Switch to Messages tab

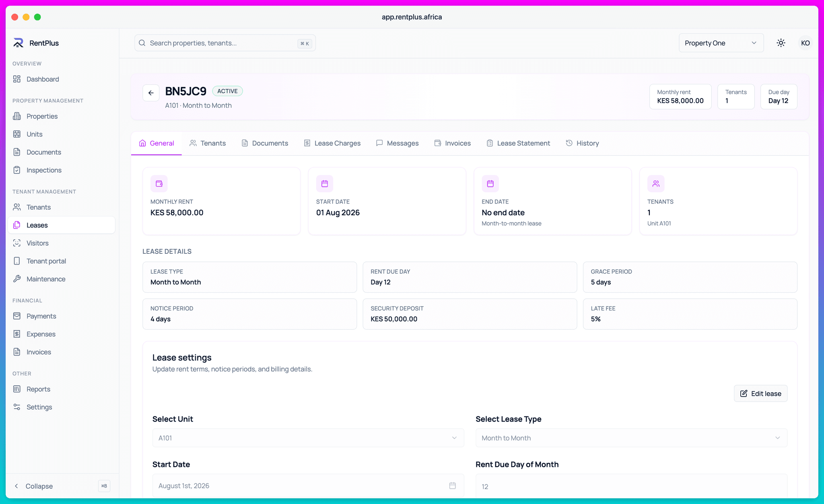click(x=398, y=143)
